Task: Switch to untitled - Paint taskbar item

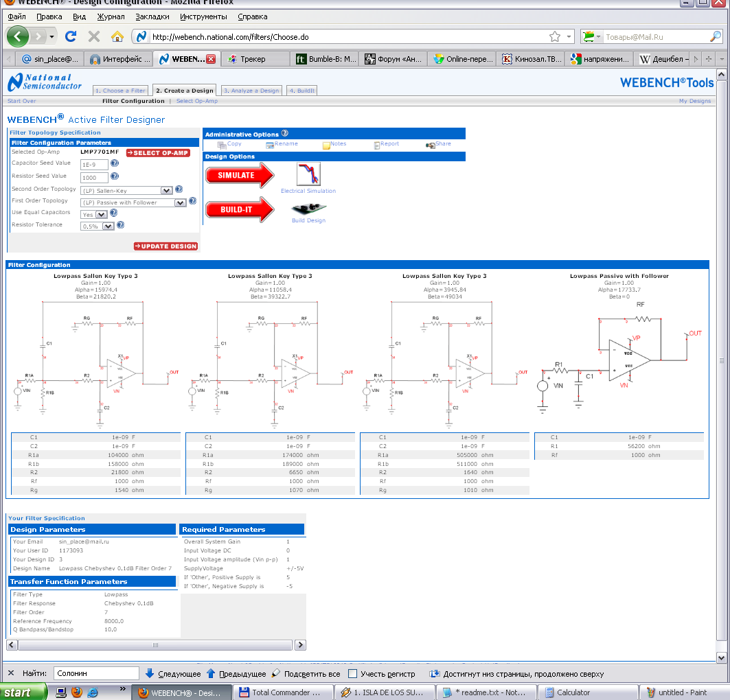Action: coord(685,692)
